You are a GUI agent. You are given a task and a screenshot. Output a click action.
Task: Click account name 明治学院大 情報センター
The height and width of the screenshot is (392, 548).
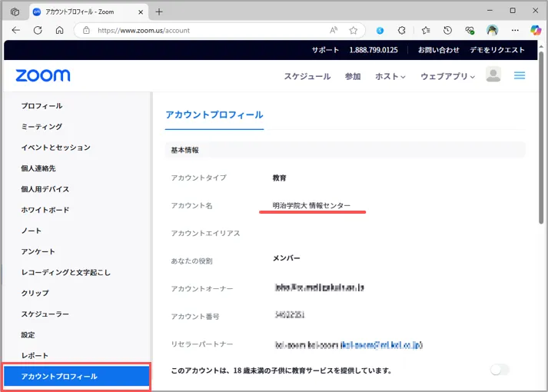coord(311,205)
